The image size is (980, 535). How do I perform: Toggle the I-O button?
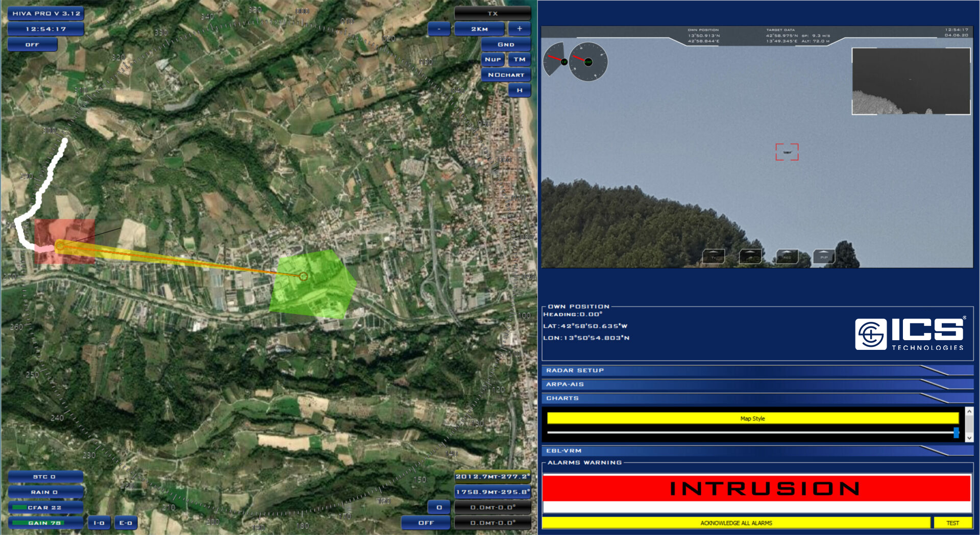point(99,523)
